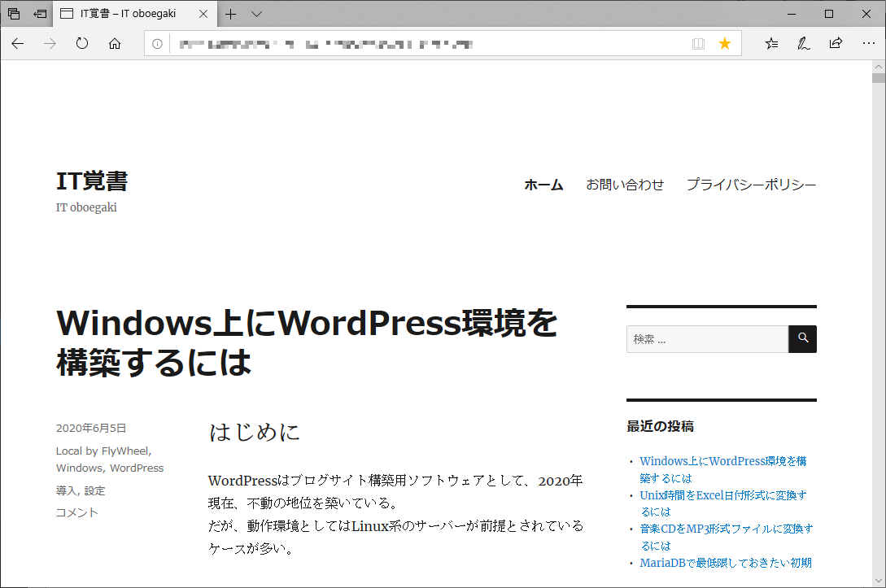Go to the browser Home icon
The width and height of the screenshot is (886, 588).
(115, 44)
